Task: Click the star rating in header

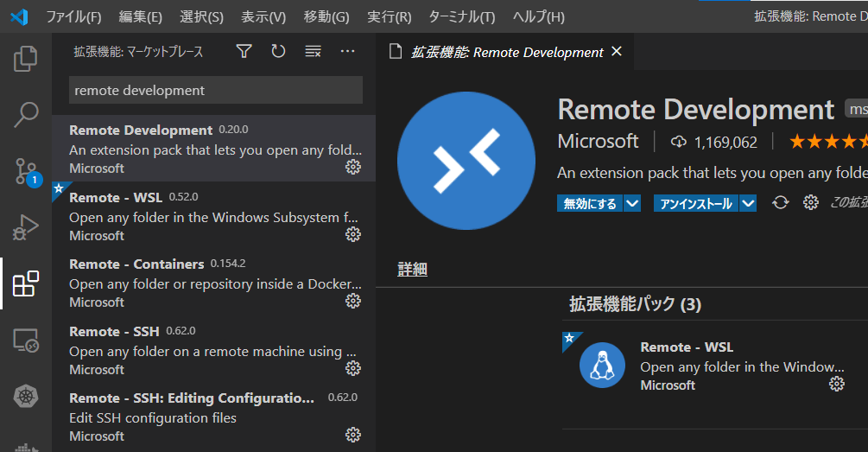Action: pyautogui.click(x=828, y=142)
